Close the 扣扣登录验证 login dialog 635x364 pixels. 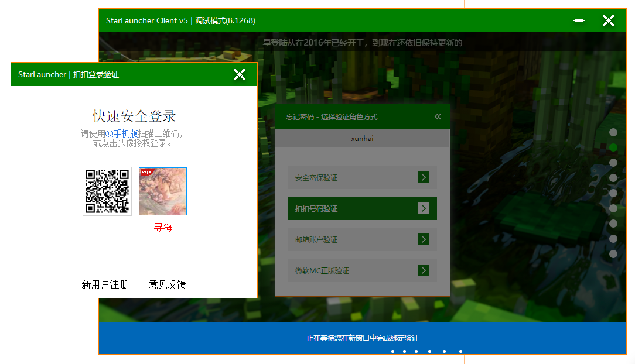[x=240, y=74]
